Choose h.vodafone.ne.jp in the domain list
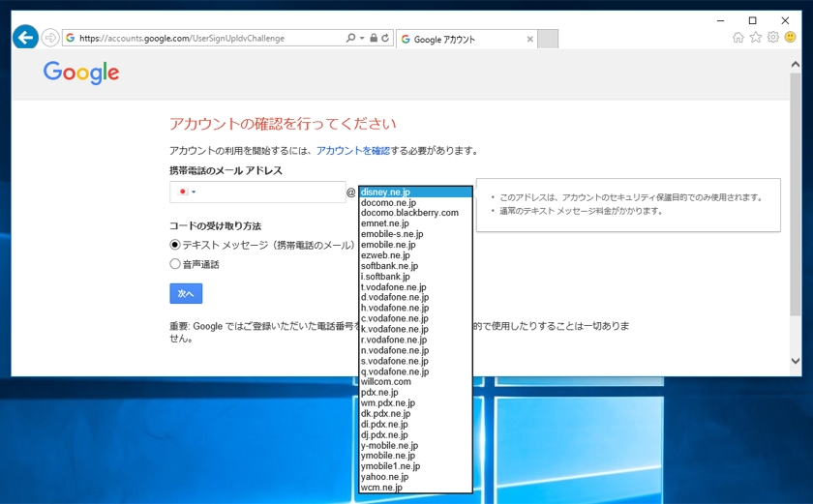813x504 pixels. (415, 308)
